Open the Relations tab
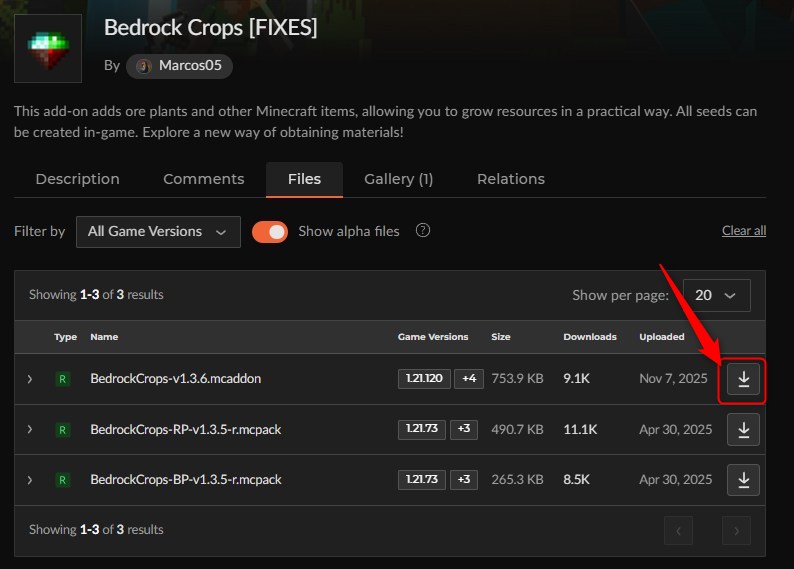 pyautogui.click(x=511, y=179)
